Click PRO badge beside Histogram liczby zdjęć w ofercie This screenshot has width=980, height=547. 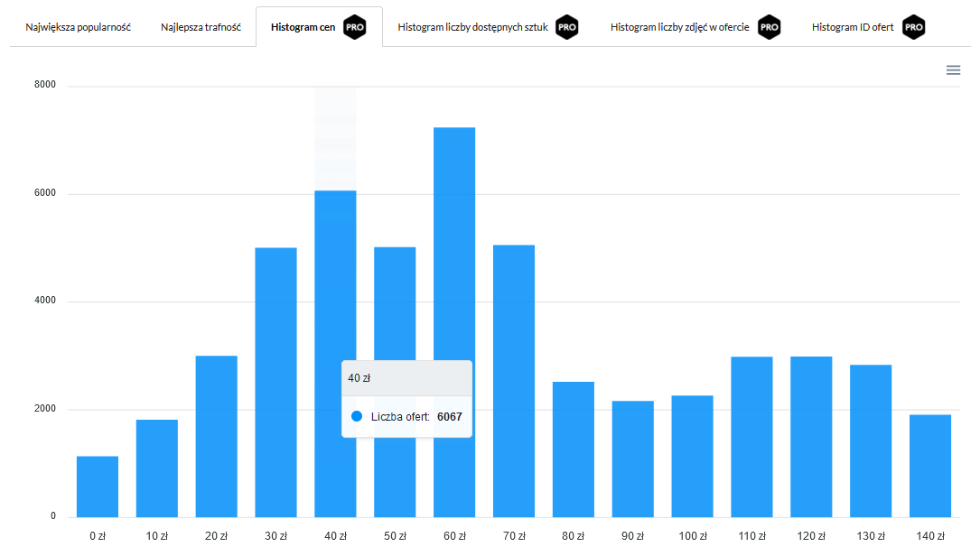point(769,27)
